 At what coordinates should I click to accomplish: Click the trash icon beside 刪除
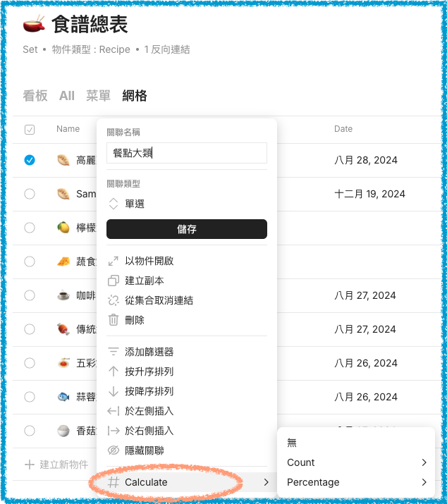coord(114,320)
